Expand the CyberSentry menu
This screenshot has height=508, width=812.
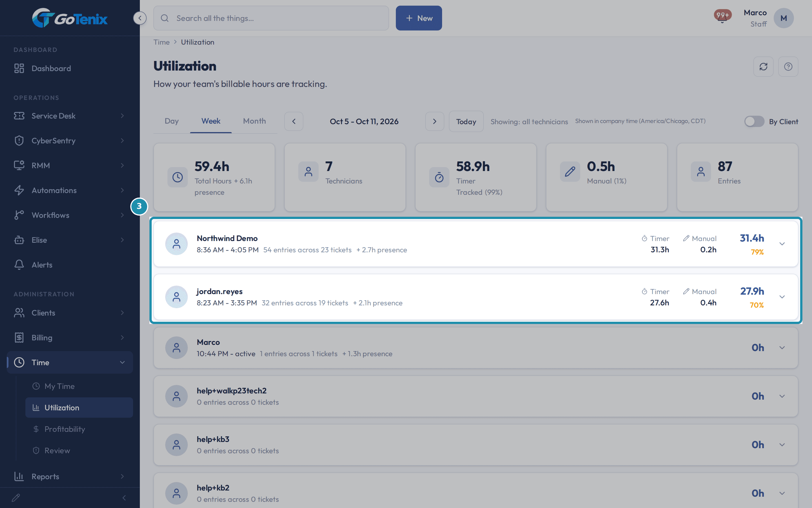pyautogui.click(x=70, y=141)
